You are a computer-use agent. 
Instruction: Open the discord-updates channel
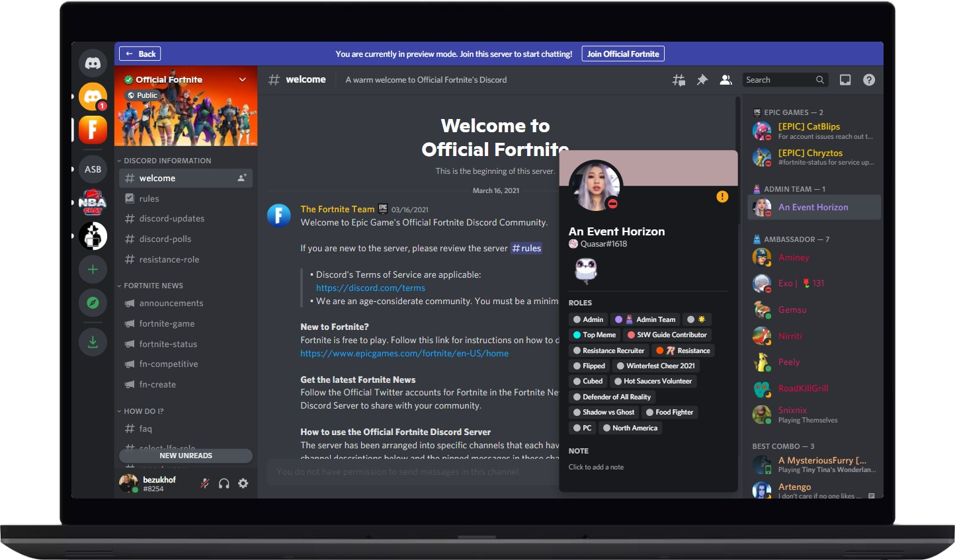tap(186, 219)
